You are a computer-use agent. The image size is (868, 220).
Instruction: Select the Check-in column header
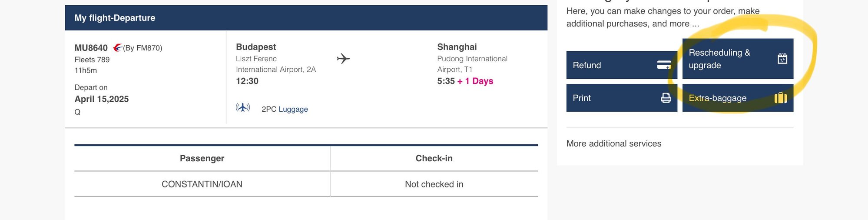point(434,158)
